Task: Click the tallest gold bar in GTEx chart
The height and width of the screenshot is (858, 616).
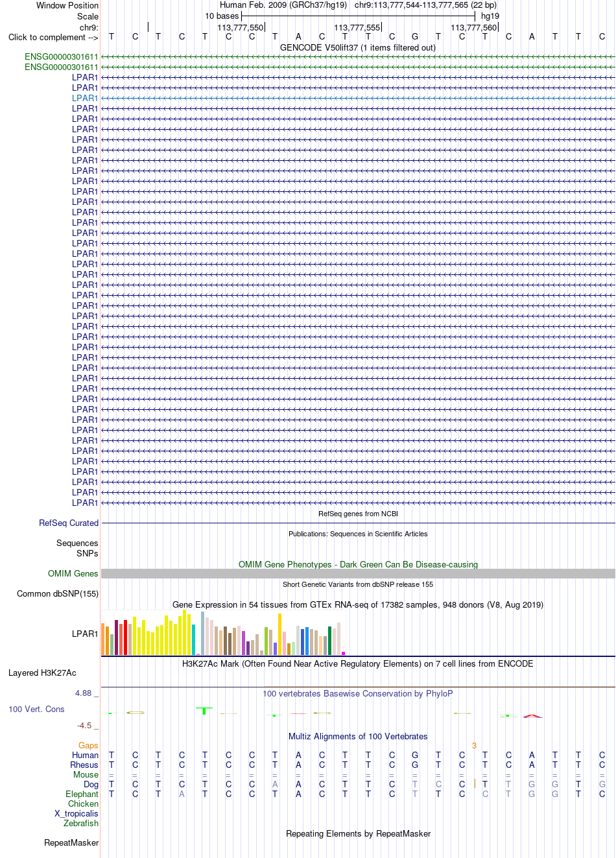Action: click(280, 634)
